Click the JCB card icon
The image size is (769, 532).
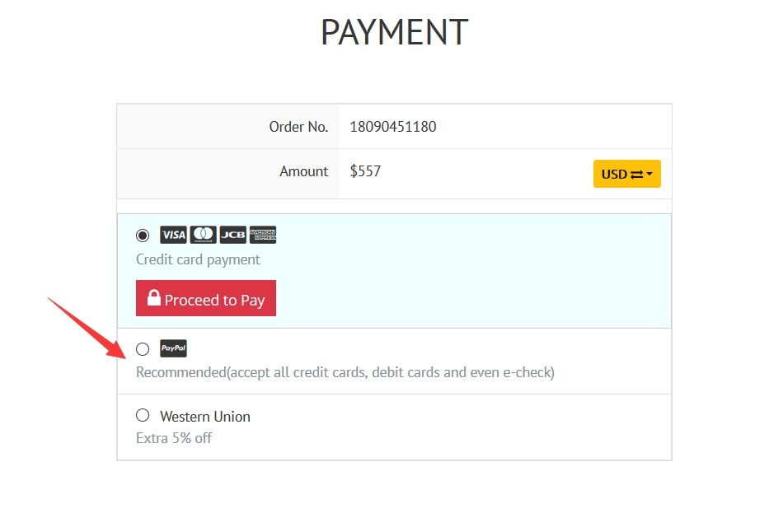(x=233, y=235)
